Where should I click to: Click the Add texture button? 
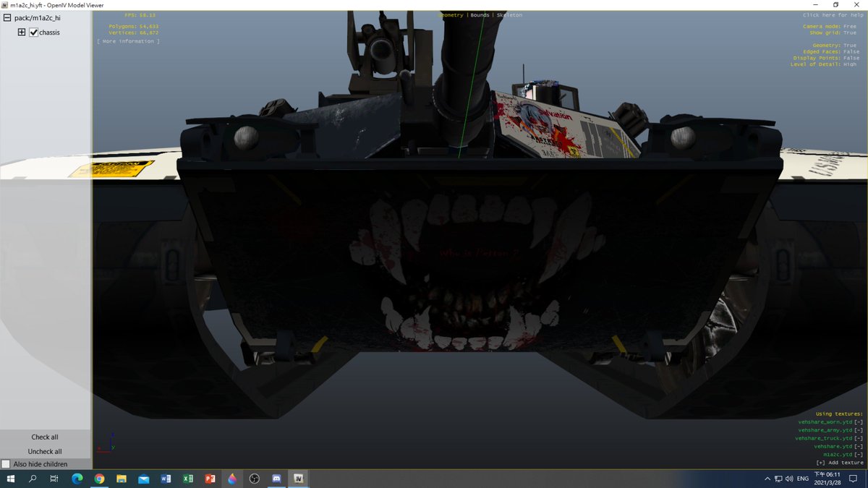840,463
